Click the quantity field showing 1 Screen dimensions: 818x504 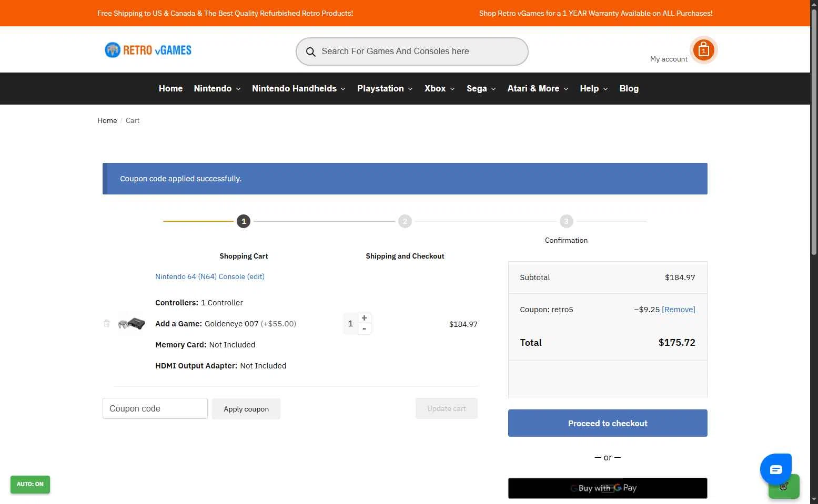(350, 324)
